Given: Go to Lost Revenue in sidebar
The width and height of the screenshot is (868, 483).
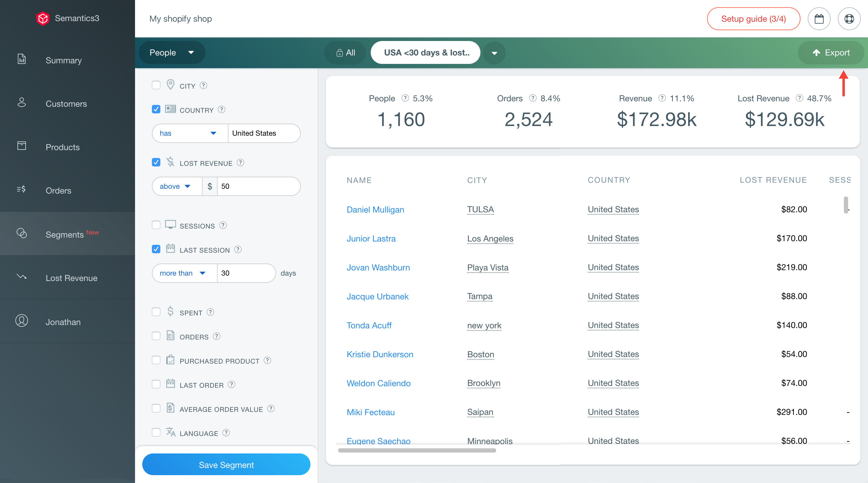Looking at the screenshot, I should coord(71,278).
